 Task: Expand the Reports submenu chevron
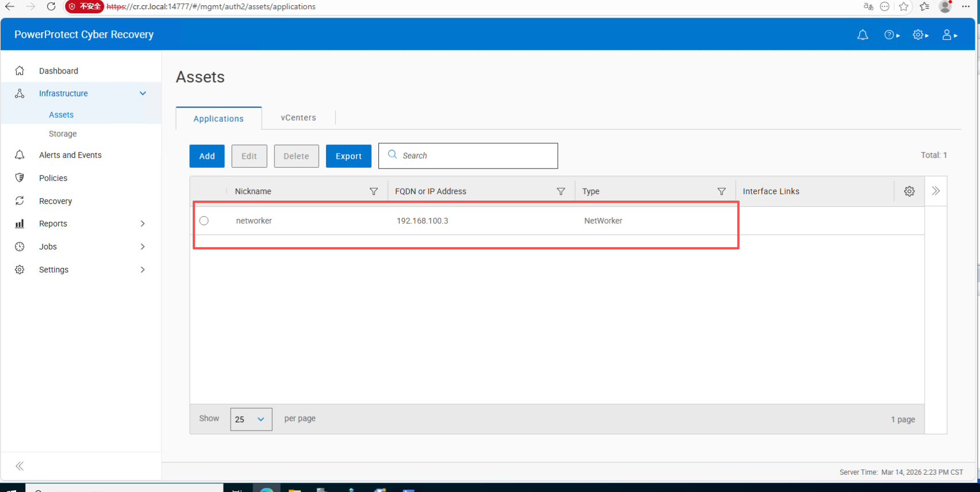point(143,224)
